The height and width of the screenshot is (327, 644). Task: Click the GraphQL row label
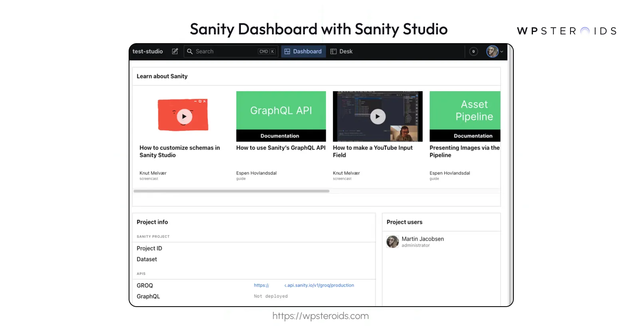148,297
